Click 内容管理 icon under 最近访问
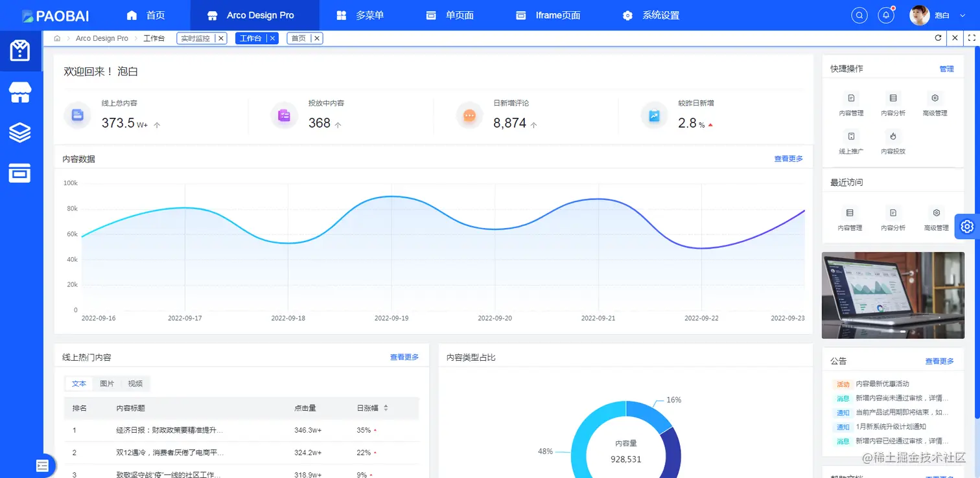 (850, 212)
